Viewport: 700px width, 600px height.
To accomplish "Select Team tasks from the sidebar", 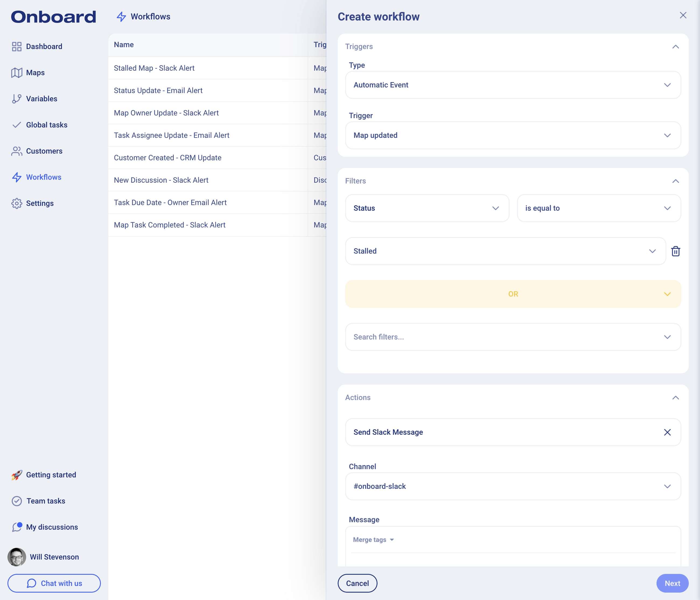I will pyautogui.click(x=17, y=501).
